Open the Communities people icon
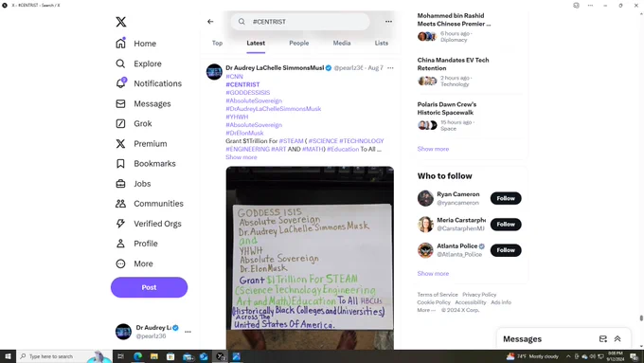644x363 pixels. click(120, 204)
